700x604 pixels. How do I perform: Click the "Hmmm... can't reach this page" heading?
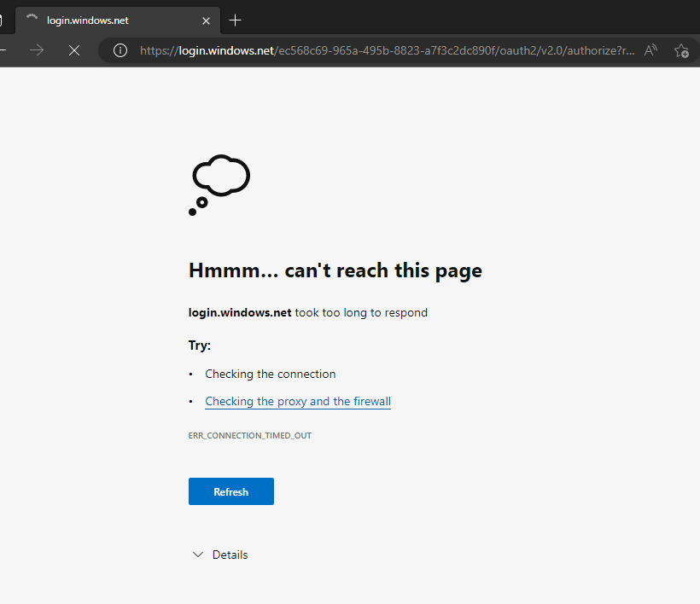pyautogui.click(x=335, y=270)
